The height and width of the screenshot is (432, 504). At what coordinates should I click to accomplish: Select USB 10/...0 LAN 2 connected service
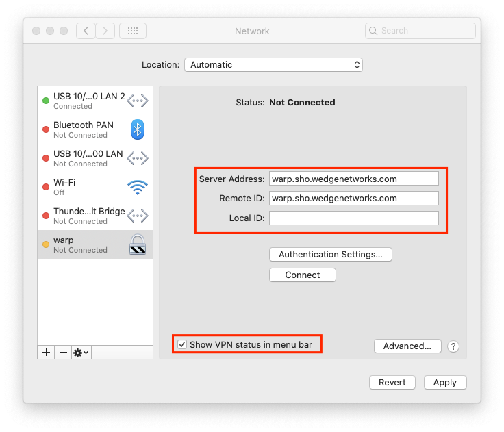tap(89, 101)
